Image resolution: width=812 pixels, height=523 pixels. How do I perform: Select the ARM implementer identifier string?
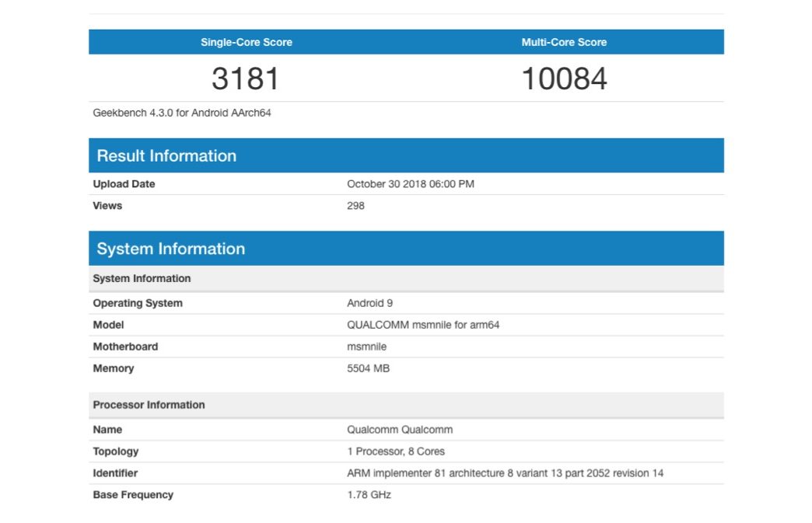point(505,473)
